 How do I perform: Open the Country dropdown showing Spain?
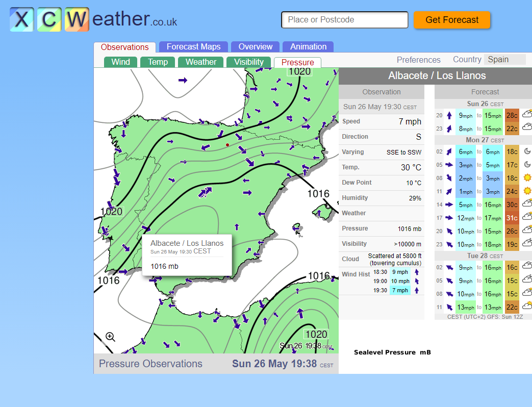504,60
